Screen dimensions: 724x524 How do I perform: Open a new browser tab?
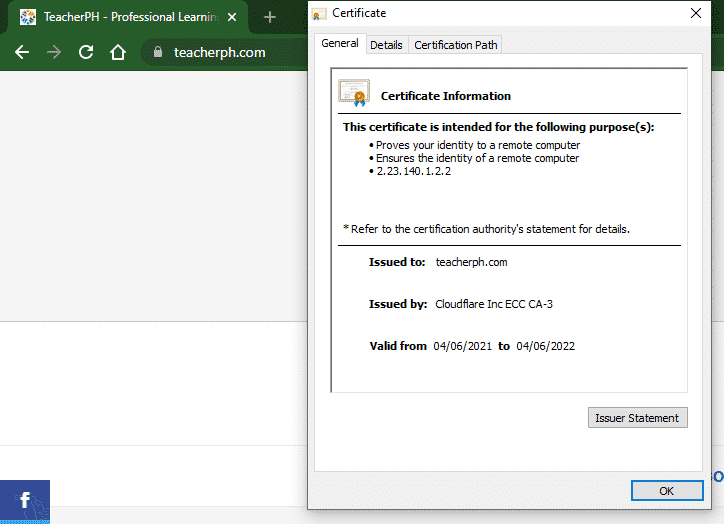tap(270, 17)
